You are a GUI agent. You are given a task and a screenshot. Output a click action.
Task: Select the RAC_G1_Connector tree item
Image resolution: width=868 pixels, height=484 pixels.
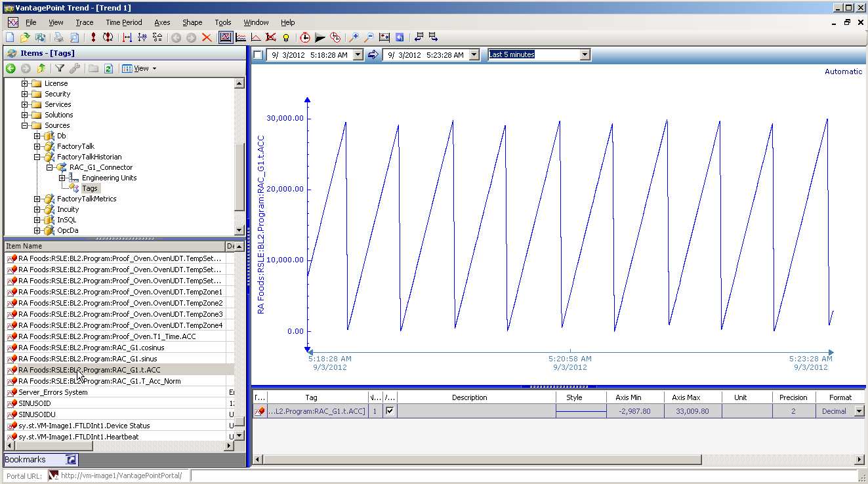[x=101, y=167]
